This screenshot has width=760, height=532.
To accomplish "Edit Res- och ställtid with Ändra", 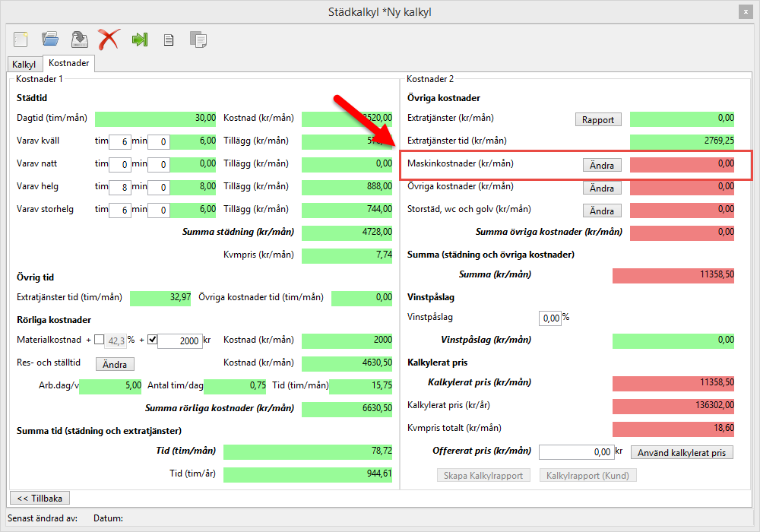I will click(x=115, y=364).
